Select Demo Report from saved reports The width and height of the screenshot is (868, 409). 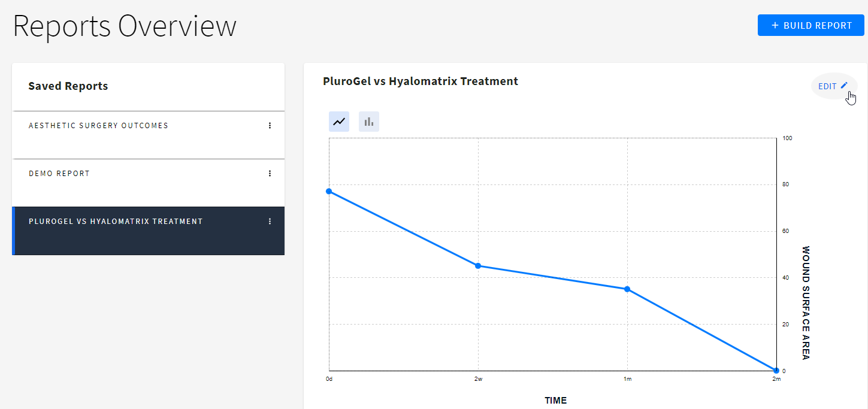[59, 174]
